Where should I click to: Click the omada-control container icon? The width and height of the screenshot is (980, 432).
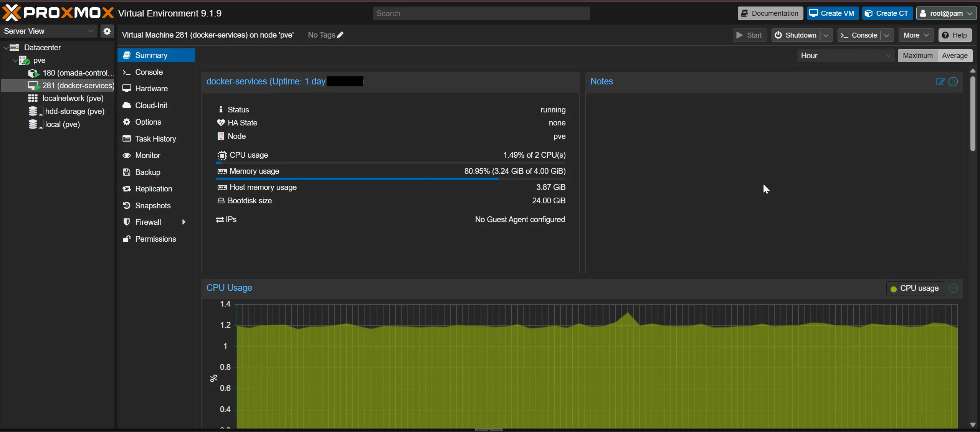[x=34, y=73]
